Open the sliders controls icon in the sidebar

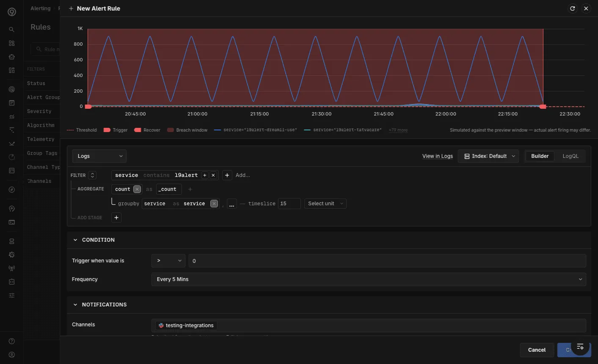click(11, 295)
